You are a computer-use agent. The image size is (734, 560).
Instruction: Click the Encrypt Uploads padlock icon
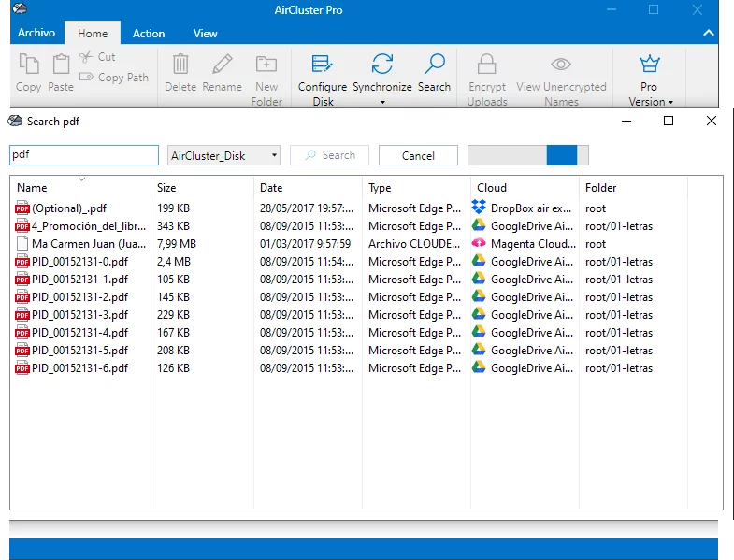(x=486, y=65)
